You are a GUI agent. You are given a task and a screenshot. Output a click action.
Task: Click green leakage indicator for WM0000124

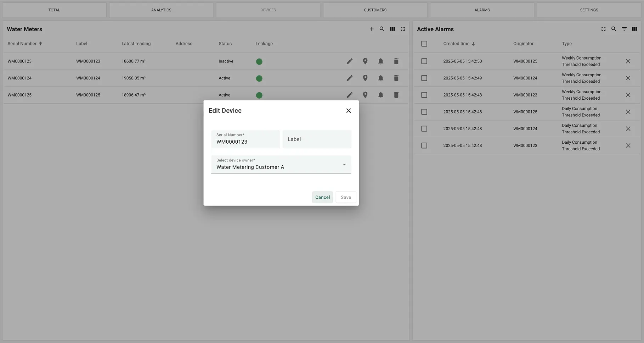point(259,78)
